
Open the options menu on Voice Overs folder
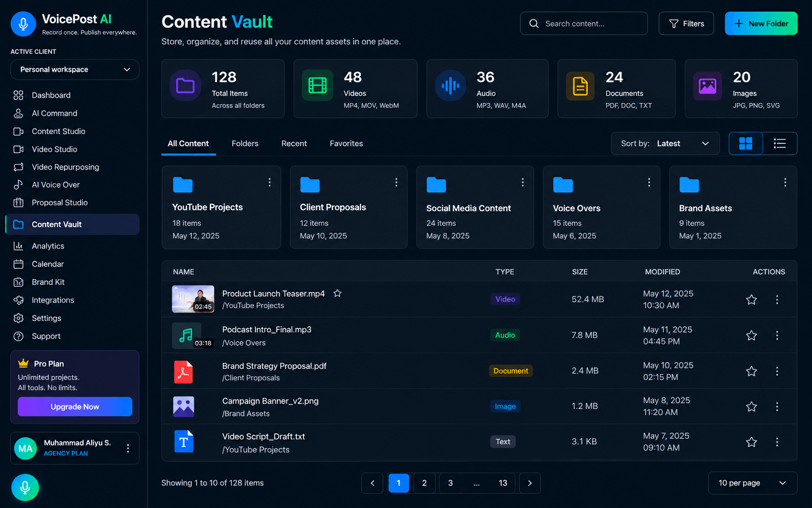(649, 182)
